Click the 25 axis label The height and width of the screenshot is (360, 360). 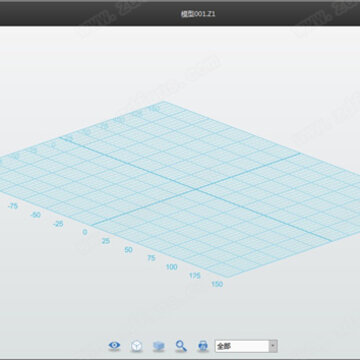(106, 241)
